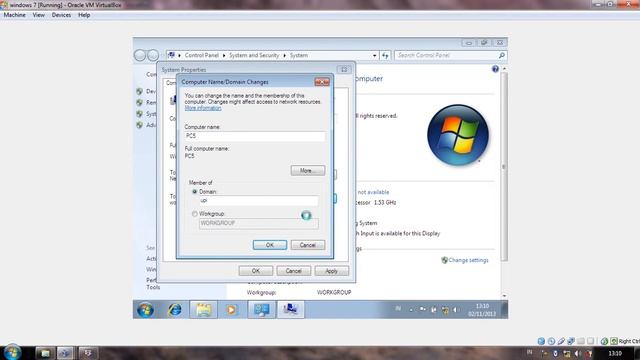This screenshot has width=640, height=360.
Task: Confirm Computer Name/Domain Changes with OK
Action: [270, 245]
